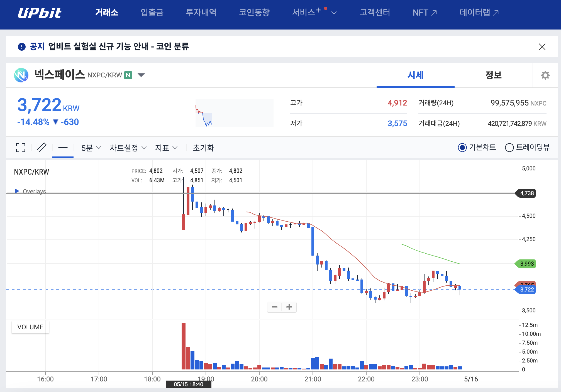
Task: Switch to 트레이딩뷰 chart mode
Action: 510,148
